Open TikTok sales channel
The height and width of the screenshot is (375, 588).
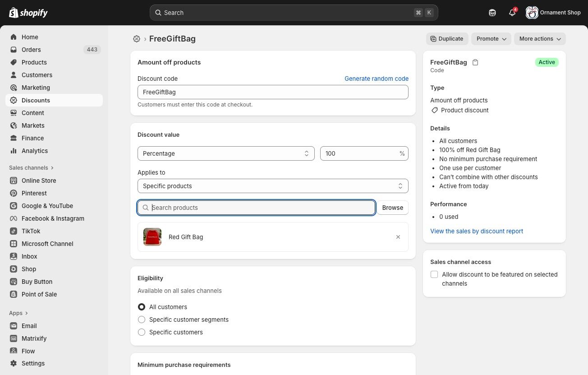click(31, 231)
